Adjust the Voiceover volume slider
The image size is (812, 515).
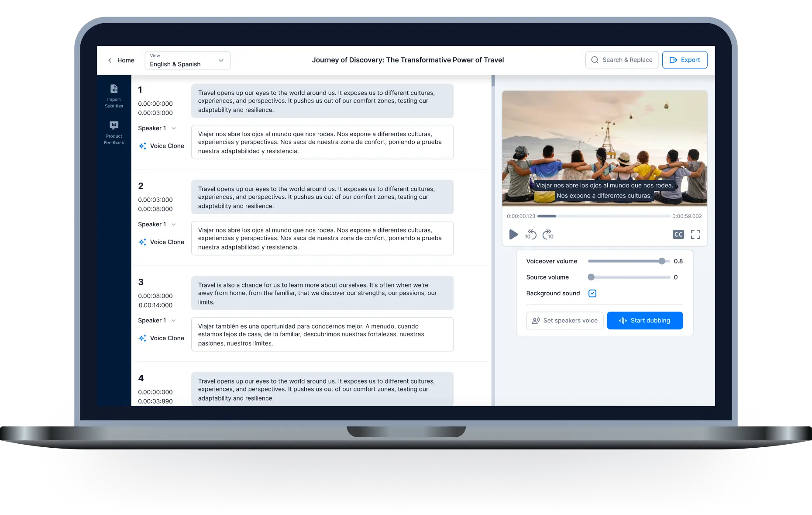pos(629,261)
